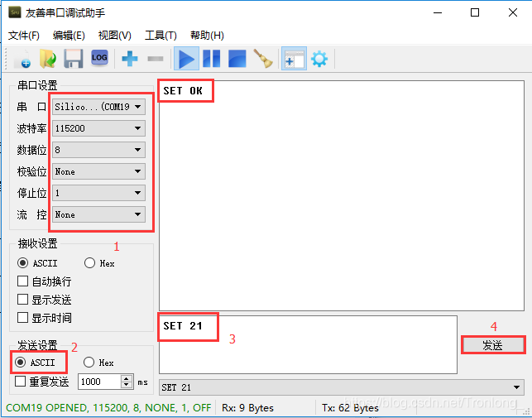The image size is (532, 418).
Task: Click the gray minus remove icon
Action: point(156,59)
